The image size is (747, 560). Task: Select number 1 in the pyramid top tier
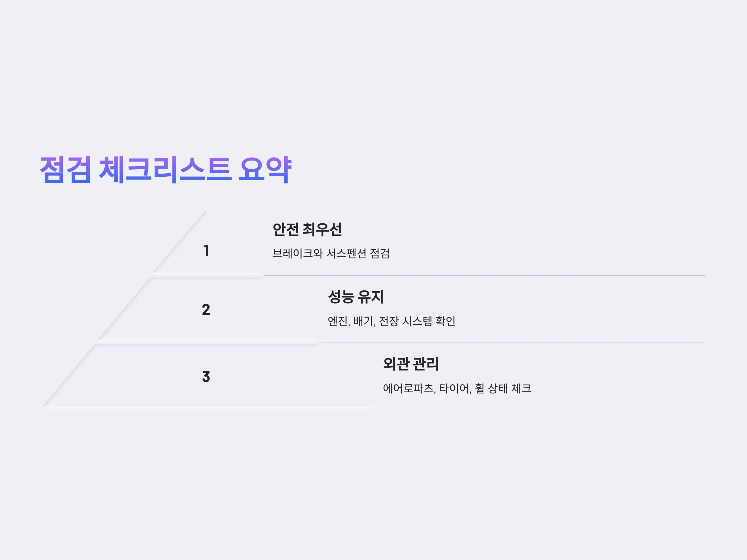pos(206,250)
